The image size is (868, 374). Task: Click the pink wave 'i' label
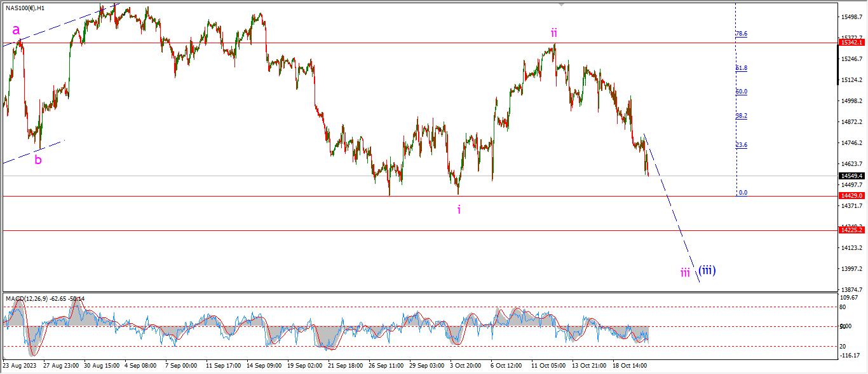click(x=459, y=209)
